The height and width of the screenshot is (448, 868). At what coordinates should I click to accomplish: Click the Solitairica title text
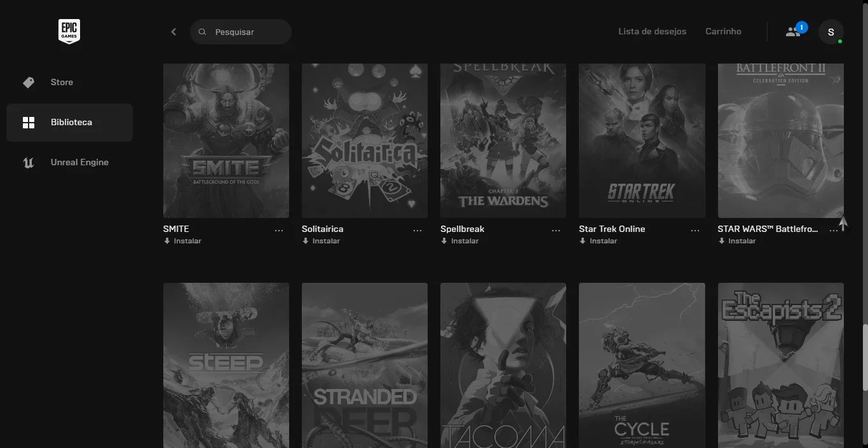point(322,229)
